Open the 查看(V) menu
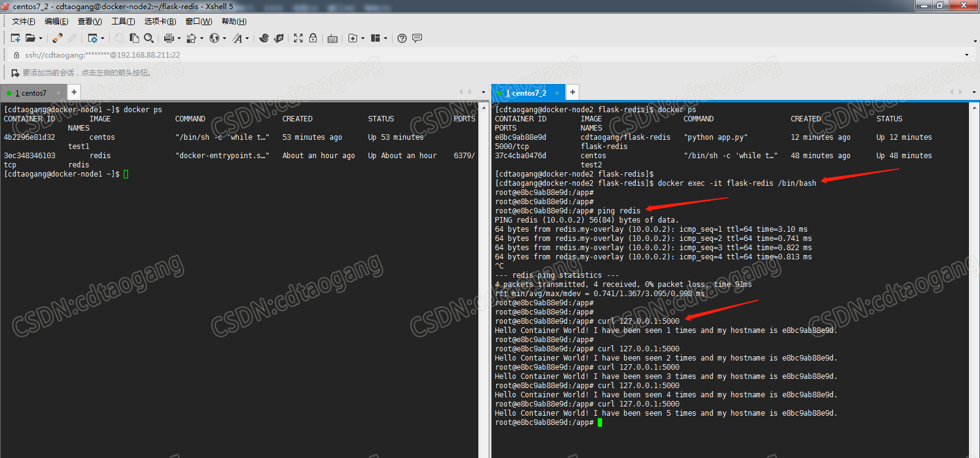 [89, 21]
